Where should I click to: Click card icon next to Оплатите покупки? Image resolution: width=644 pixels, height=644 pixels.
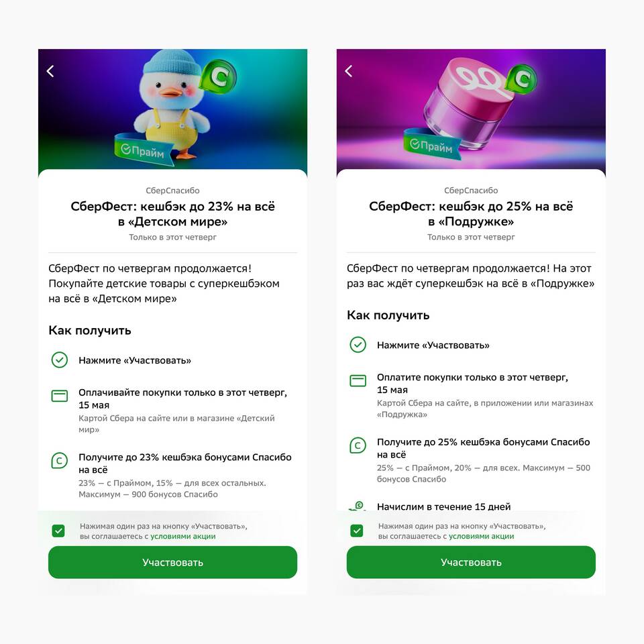[358, 381]
